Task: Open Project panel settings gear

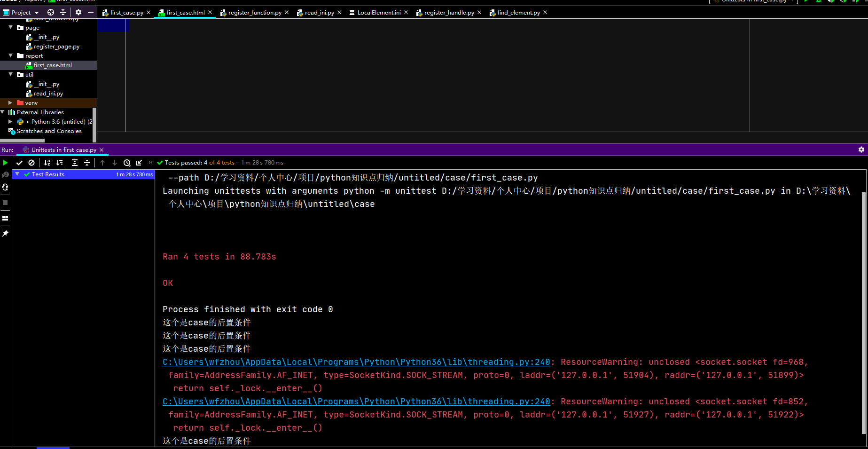Action: 78,12
